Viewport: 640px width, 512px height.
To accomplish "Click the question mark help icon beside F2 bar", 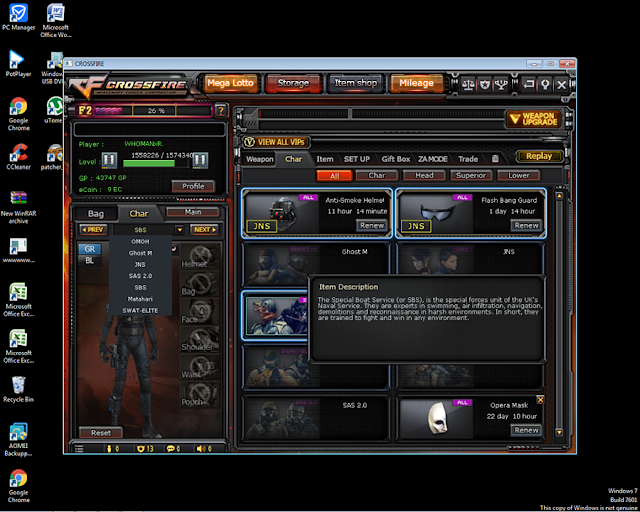I will pyautogui.click(x=221, y=110).
